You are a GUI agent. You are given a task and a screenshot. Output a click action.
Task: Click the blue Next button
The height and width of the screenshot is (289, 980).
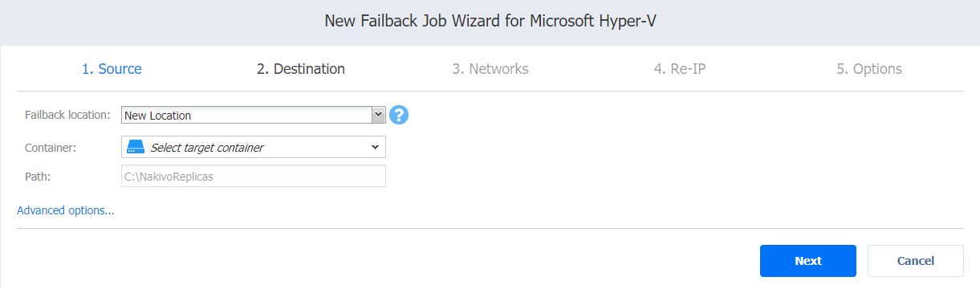(808, 261)
